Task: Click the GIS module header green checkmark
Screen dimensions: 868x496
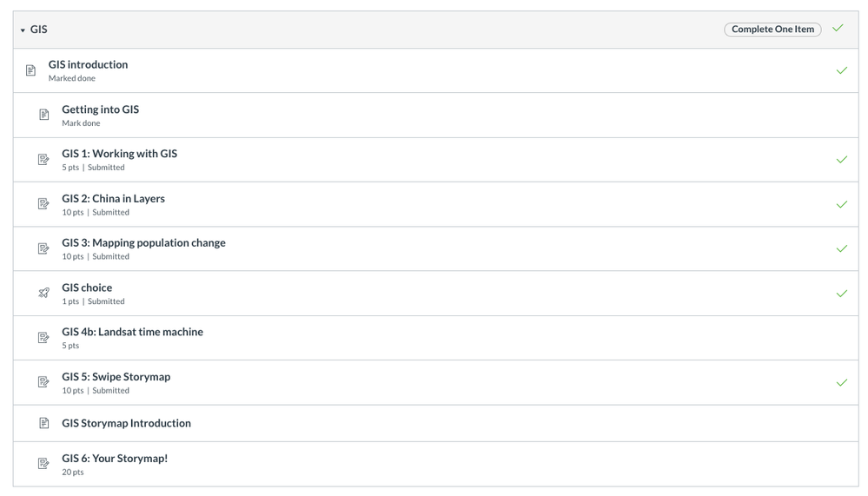Action: [838, 29]
